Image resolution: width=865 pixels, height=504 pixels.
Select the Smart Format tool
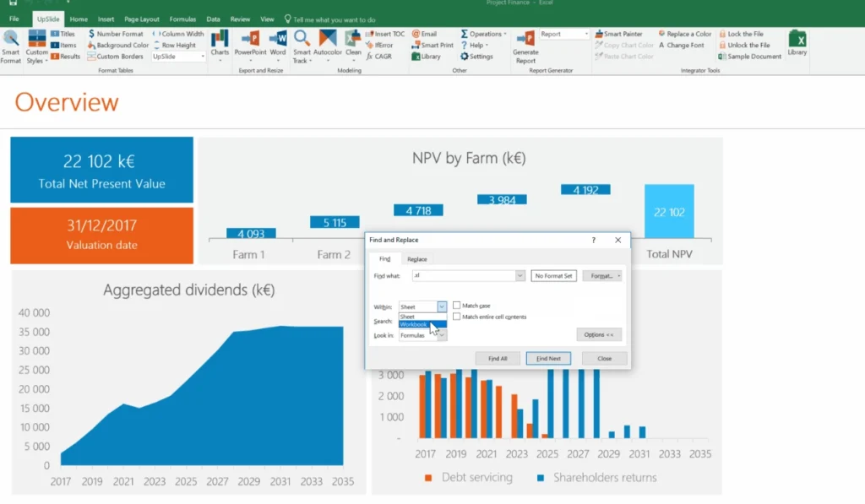[12, 45]
